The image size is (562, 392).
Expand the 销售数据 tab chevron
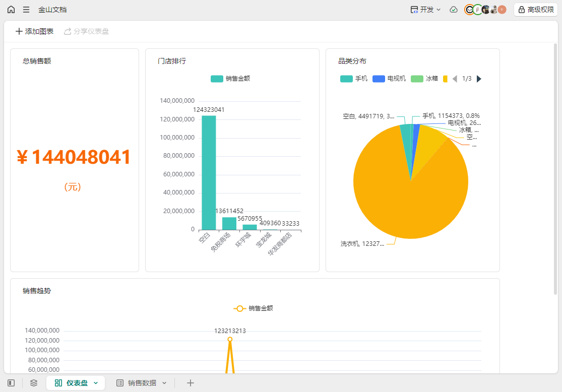tap(164, 383)
